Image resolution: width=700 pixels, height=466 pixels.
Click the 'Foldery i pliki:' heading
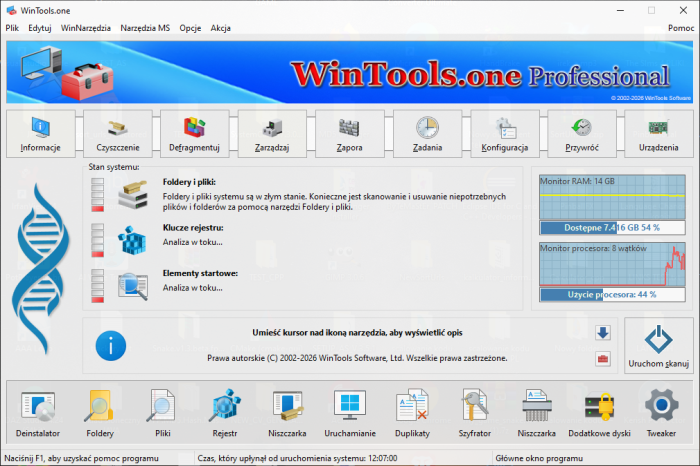pos(189,182)
